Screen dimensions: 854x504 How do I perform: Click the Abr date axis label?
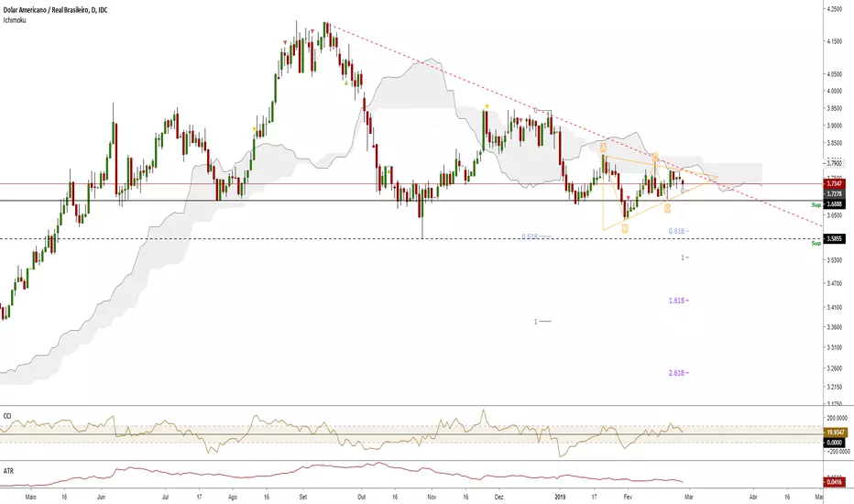coord(754,498)
